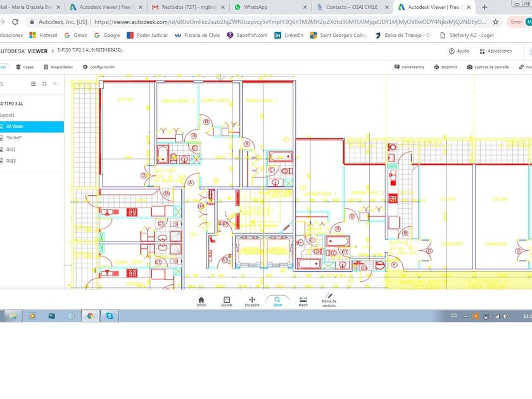This screenshot has height=399, width=532.
Task: Take a Captura de pantalla screenshot
Action: [x=488, y=66]
